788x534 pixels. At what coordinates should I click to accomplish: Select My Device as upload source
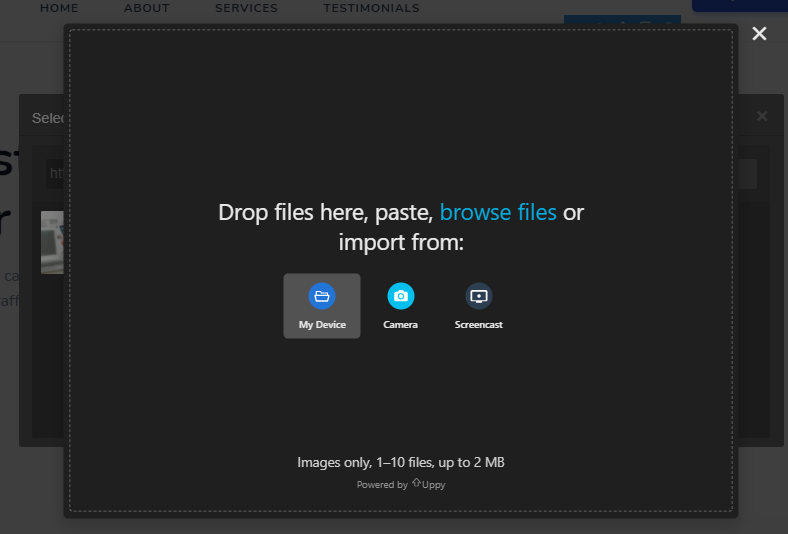(x=322, y=306)
